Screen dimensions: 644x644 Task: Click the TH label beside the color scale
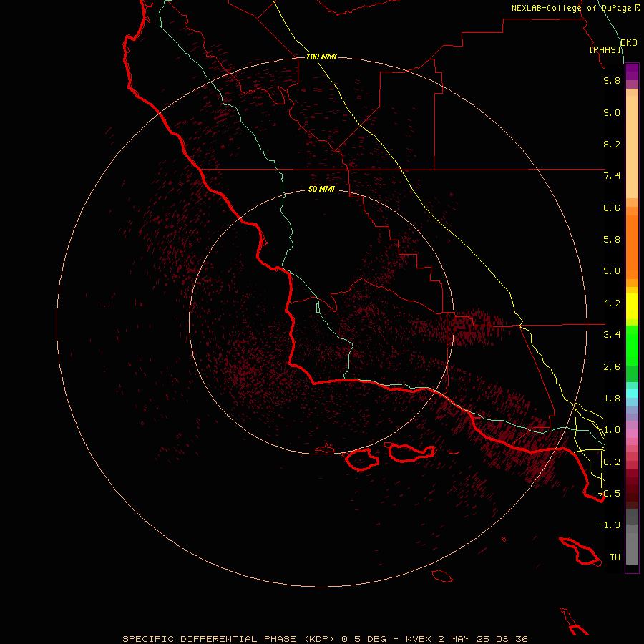pos(615,557)
